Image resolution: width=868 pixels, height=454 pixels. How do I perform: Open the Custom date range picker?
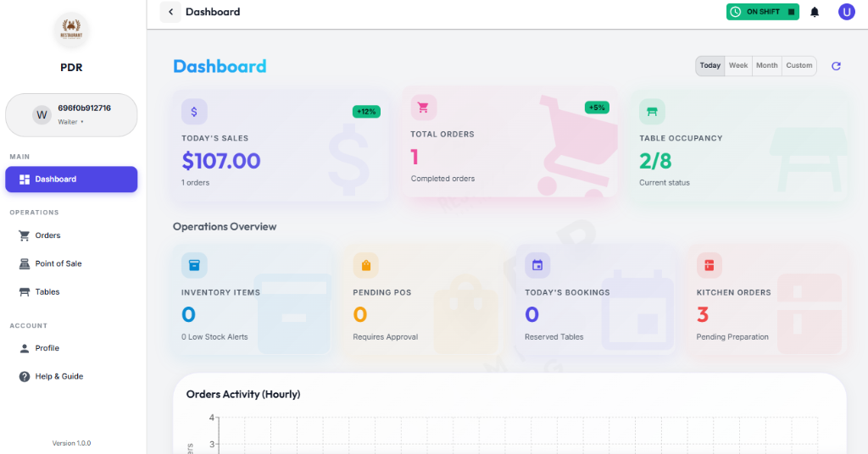click(798, 66)
